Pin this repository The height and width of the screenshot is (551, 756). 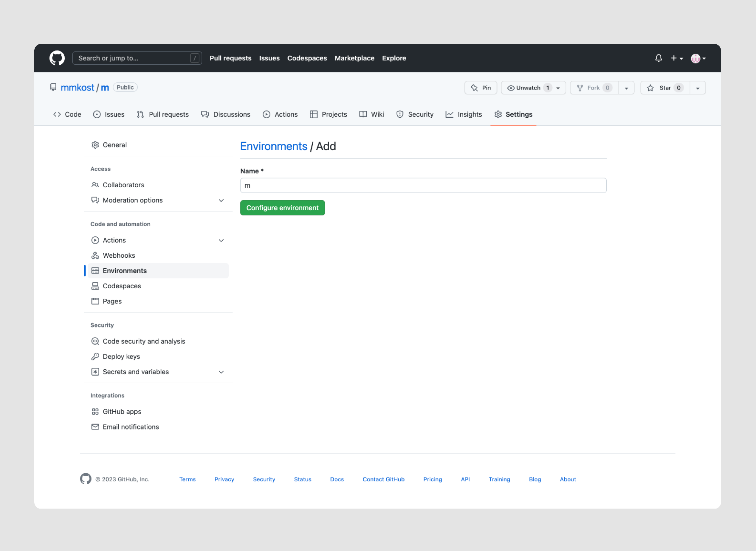(480, 88)
